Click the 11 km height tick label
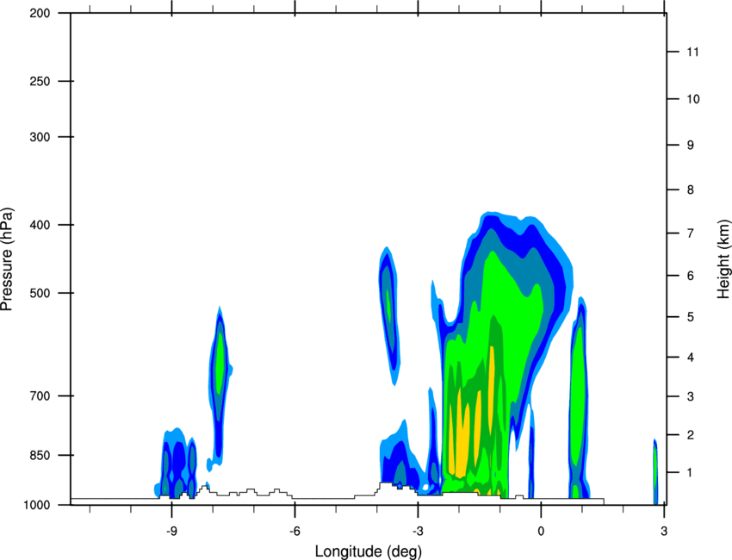The image size is (732, 560). tap(692, 52)
